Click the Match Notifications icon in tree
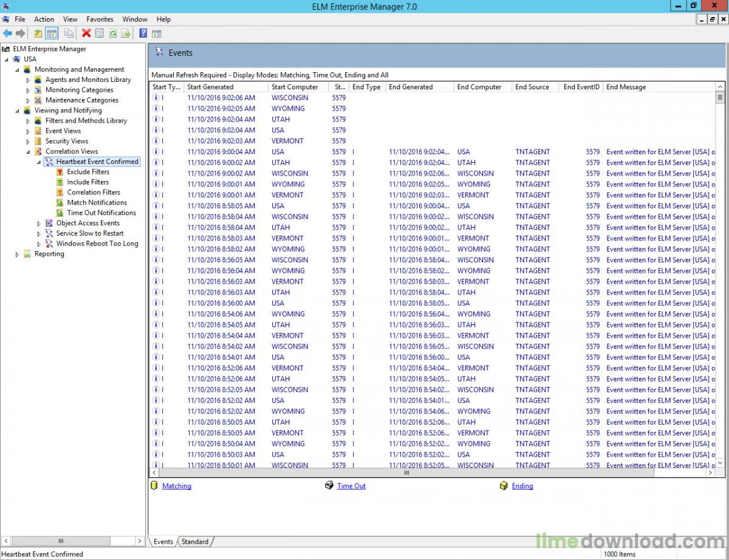Screen dimensions: 729x560 pos(60,203)
